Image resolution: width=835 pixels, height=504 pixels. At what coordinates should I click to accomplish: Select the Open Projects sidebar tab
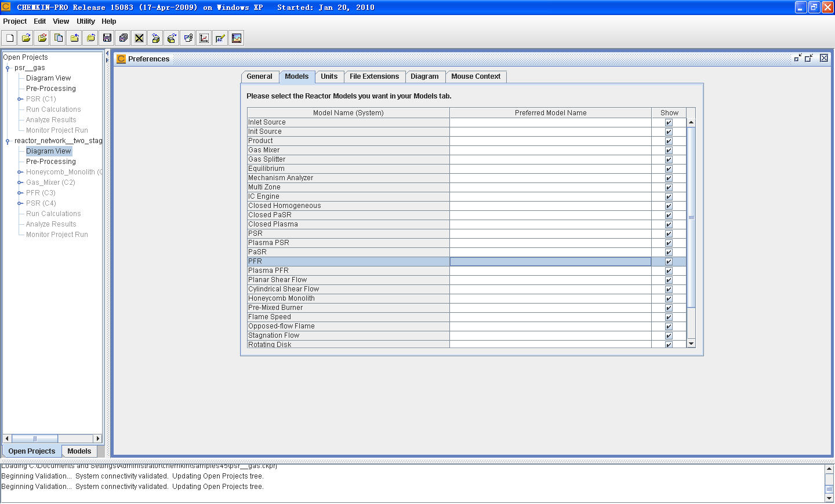32,451
